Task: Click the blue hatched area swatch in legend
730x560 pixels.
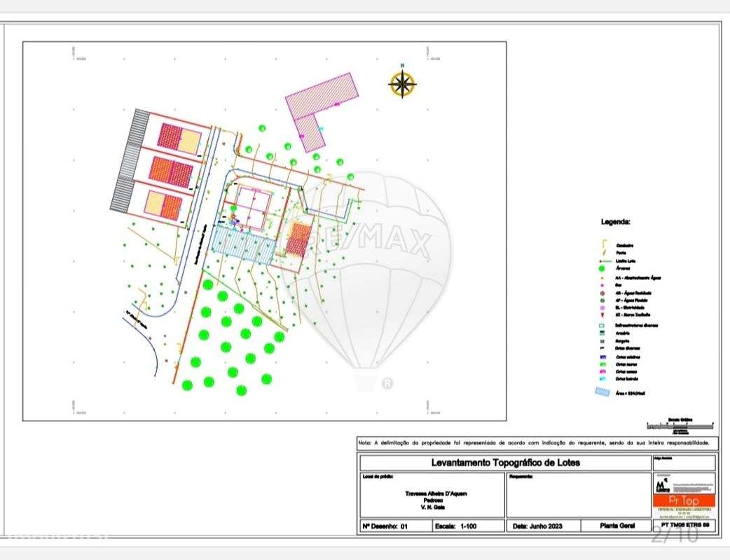Action: 602,392
